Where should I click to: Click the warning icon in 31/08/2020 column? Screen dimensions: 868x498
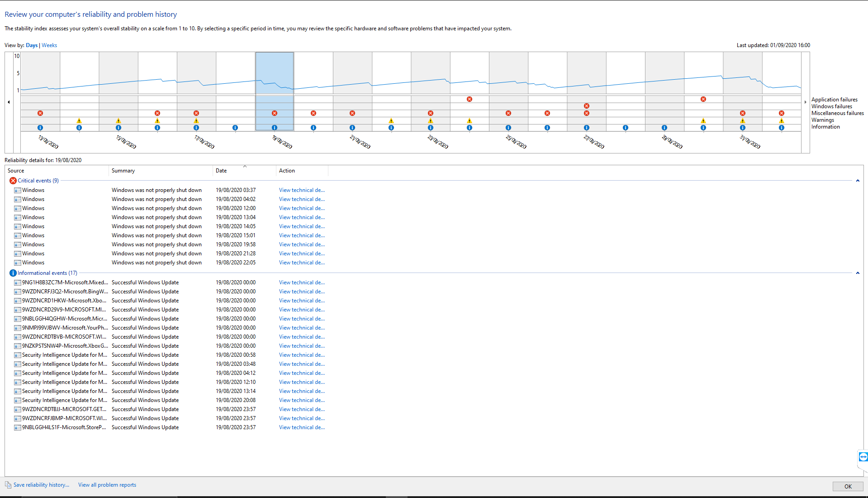coord(743,120)
